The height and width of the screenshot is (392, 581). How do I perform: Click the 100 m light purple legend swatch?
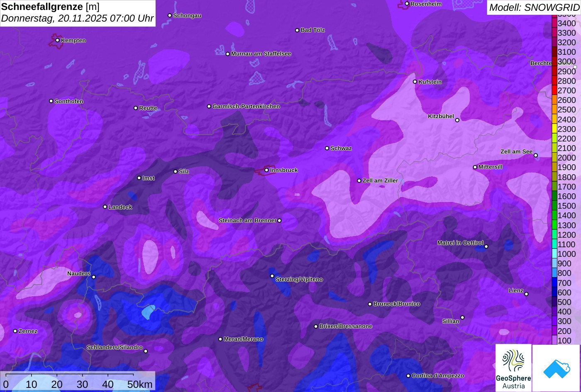click(554, 340)
